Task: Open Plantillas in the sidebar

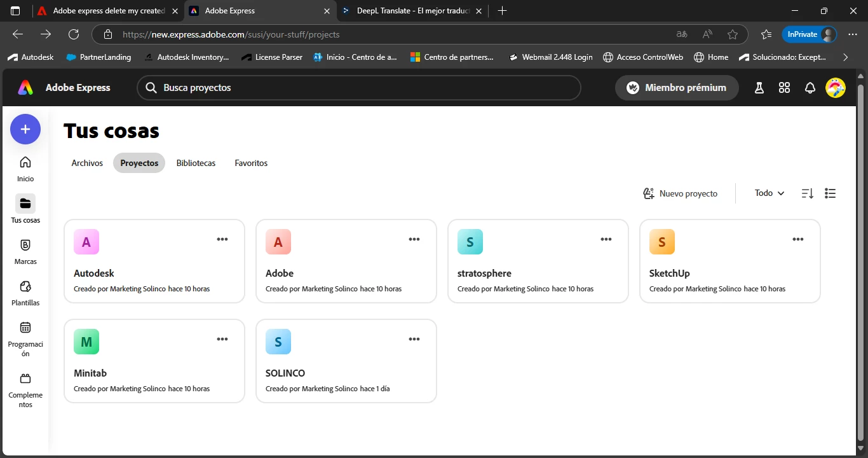Action: pyautogui.click(x=25, y=293)
